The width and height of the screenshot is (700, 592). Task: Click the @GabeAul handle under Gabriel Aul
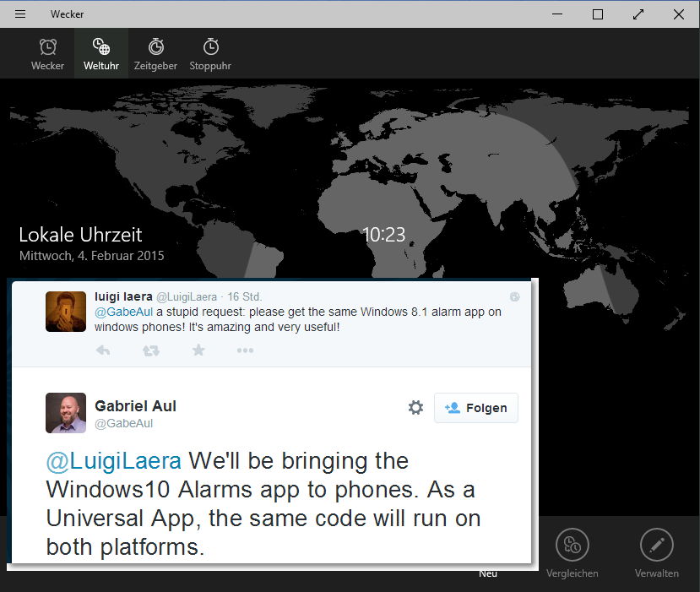click(x=123, y=423)
